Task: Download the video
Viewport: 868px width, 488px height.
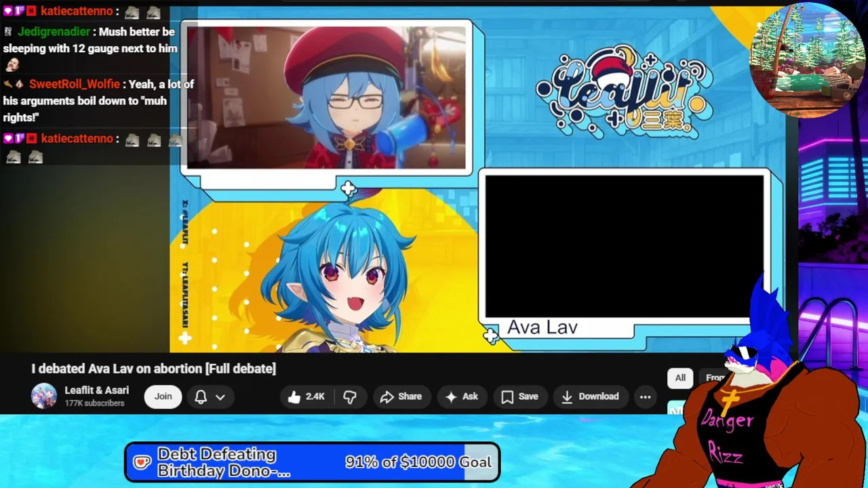Action: pos(590,397)
